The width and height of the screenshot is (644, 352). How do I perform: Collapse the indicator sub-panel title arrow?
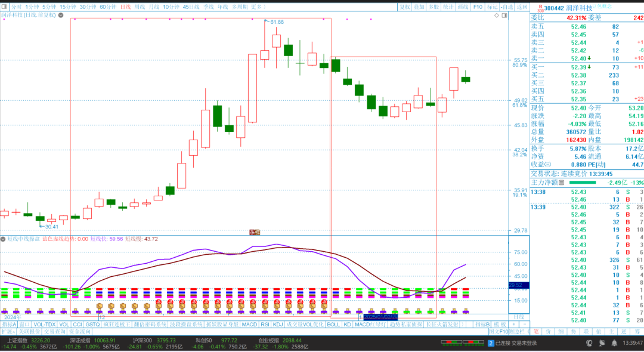(3, 239)
